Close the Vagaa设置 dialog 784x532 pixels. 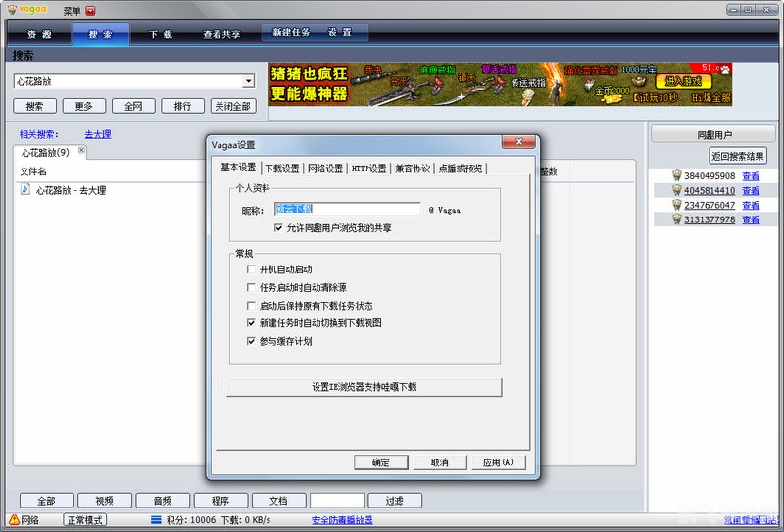518,142
